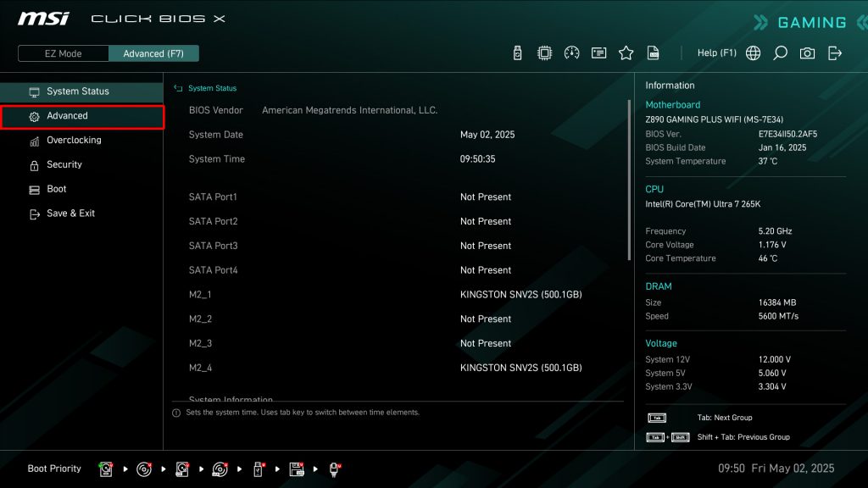Click the Motherboard heading in Information panel

pyautogui.click(x=672, y=104)
